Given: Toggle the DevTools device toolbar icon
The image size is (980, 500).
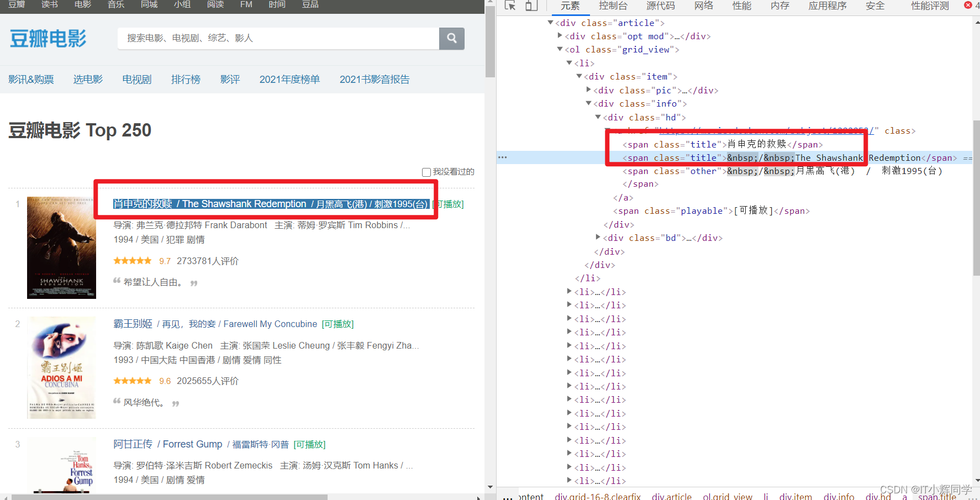Looking at the screenshot, I should tap(531, 6).
